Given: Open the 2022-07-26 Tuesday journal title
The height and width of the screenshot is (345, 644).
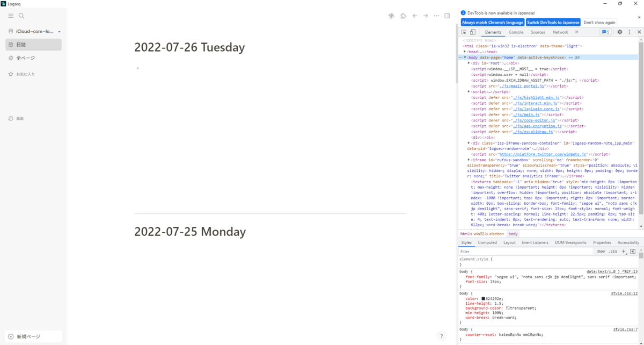Looking at the screenshot, I should (189, 47).
